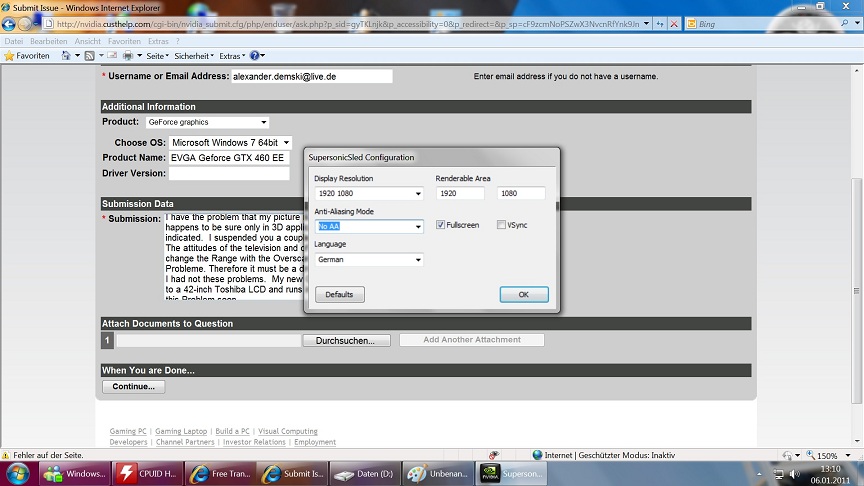Viewport: 864px width, 486px height.
Task: Click the Internet zone globe in status bar
Action: (x=538, y=455)
